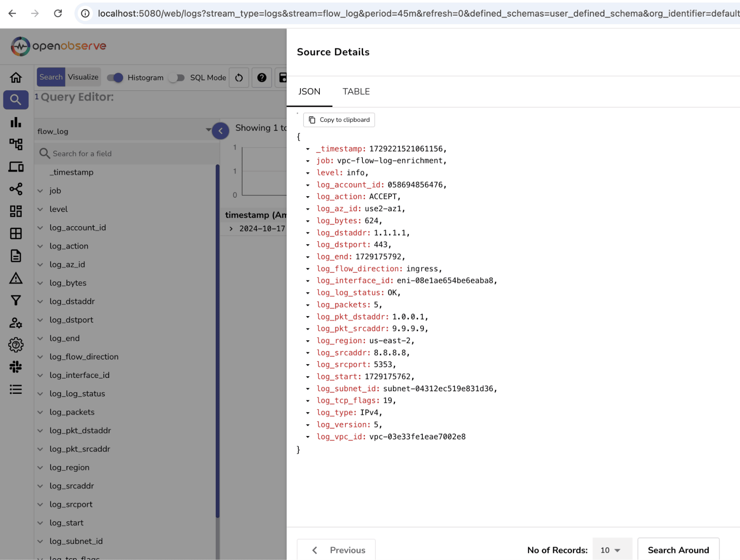Toggle the Histogram switch off
740x560 pixels.
(115, 77)
